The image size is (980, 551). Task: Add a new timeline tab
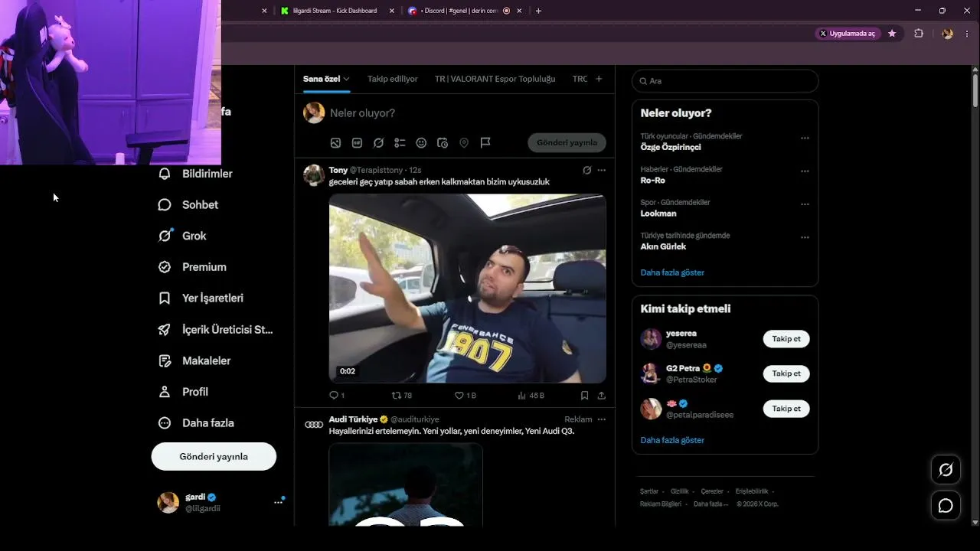click(x=599, y=79)
